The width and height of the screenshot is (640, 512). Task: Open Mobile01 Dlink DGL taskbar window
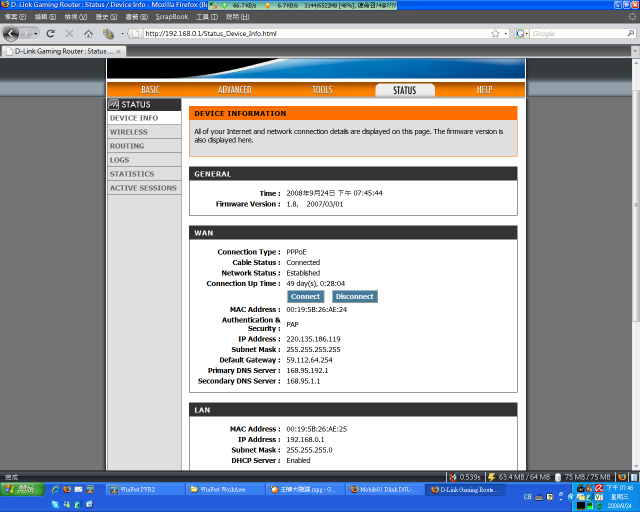click(385, 490)
